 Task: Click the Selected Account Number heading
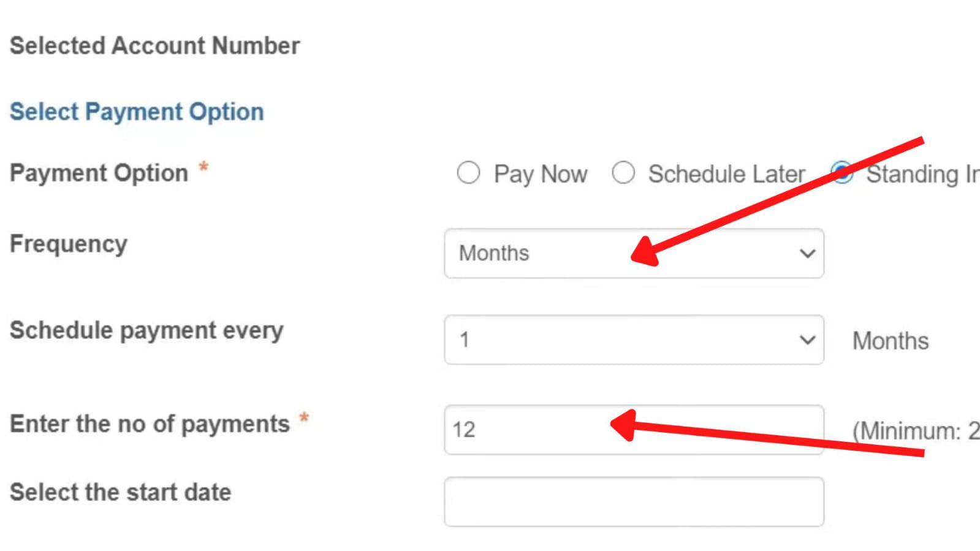coord(155,45)
